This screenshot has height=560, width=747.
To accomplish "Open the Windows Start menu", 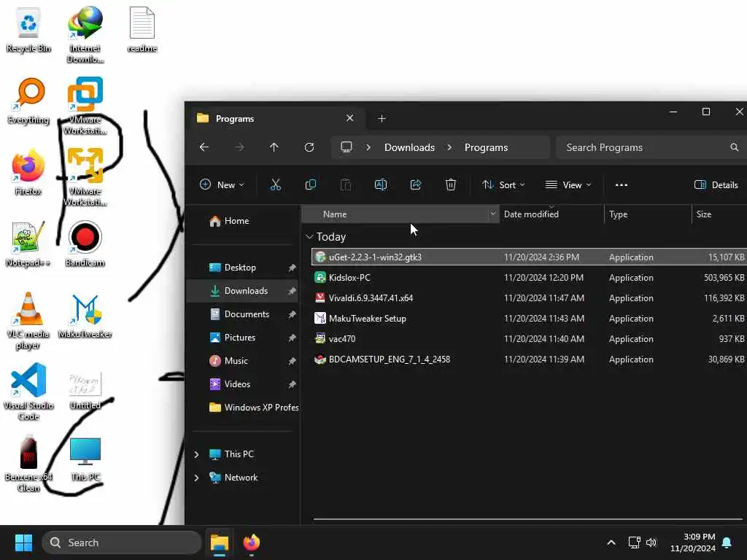I will tap(23, 542).
